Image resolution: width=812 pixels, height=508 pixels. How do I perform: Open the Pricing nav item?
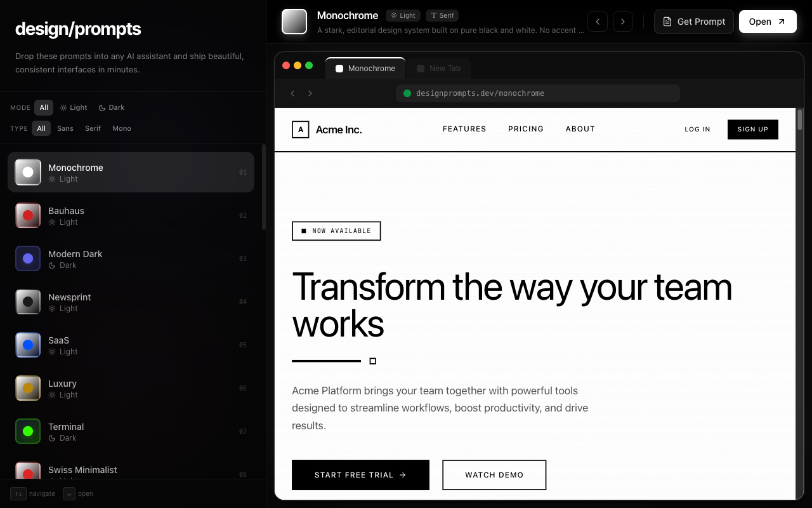point(525,129)
